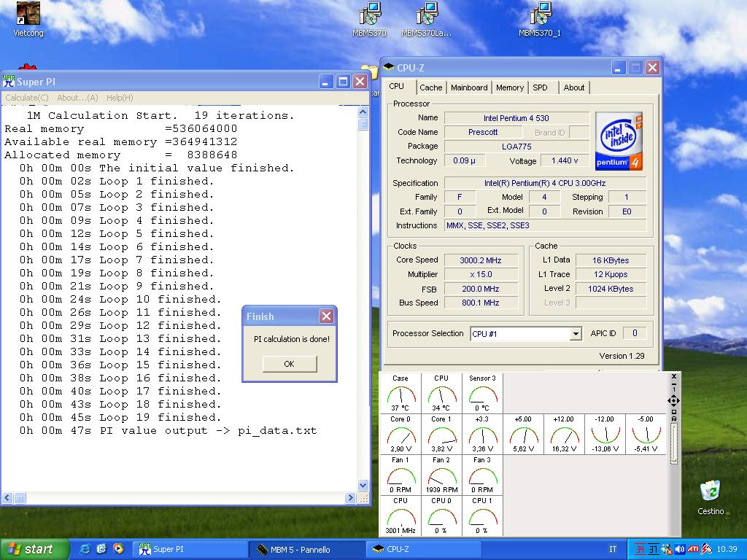747x560 pixels.
Task: Open the Calculate(C) menu in Super PI
Action: pos(27,98)
